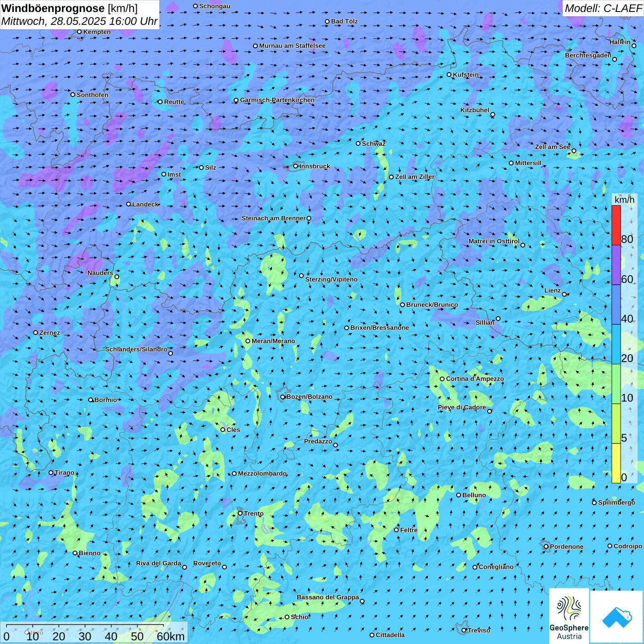Click the Bozen/Bolzano city marker
Image resolution: width=644 pixels, height=644 pixels.
coord(283,397)
